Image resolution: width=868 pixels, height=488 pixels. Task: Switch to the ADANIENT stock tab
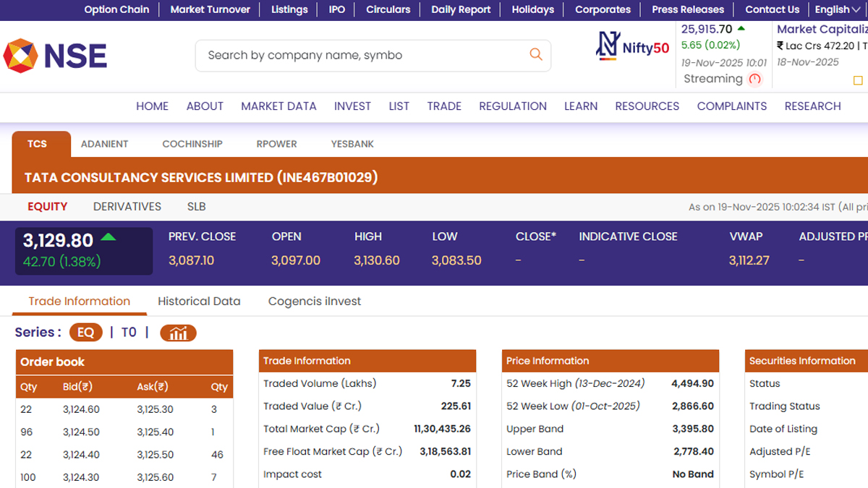pyautogui.click(x=105, y=144)
